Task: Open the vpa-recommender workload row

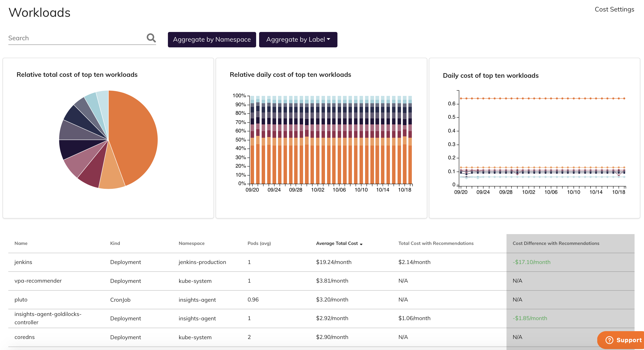Action: 38,281
